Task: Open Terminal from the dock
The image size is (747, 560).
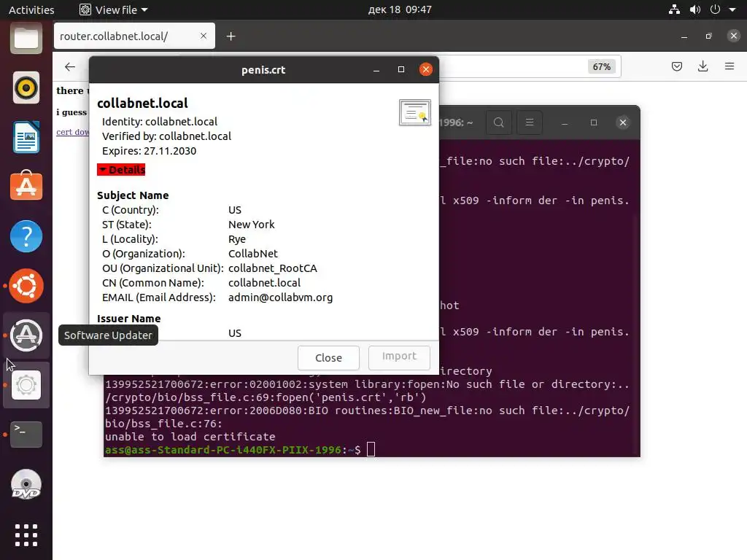Action: click(26, 435)
